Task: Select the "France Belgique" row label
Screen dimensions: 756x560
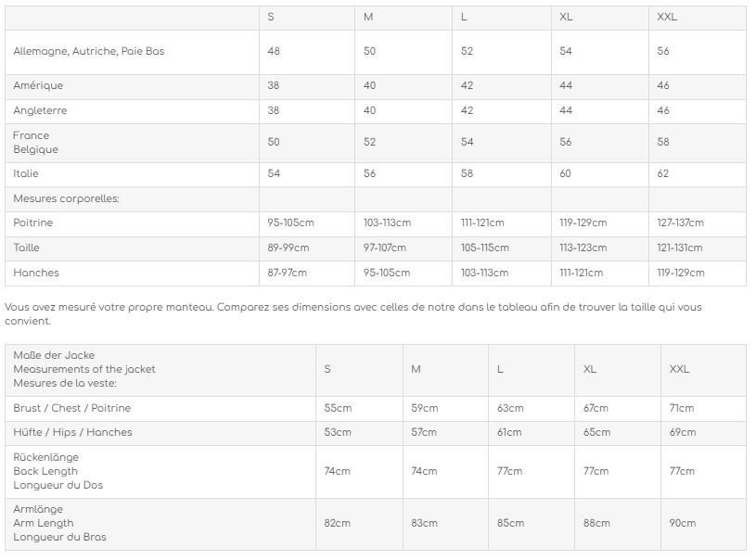Action: (x=36, y=143)
